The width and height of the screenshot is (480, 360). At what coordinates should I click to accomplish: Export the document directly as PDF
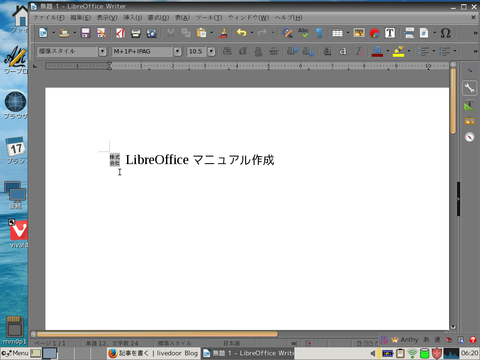pos(120,33)
